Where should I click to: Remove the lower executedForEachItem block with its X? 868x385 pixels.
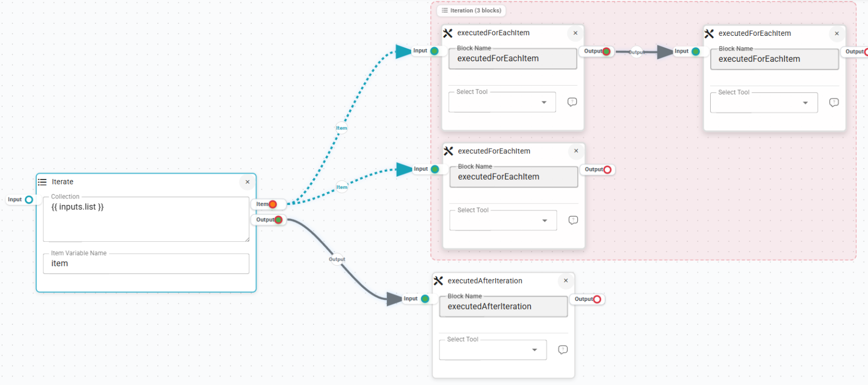(x=576, y=151)
